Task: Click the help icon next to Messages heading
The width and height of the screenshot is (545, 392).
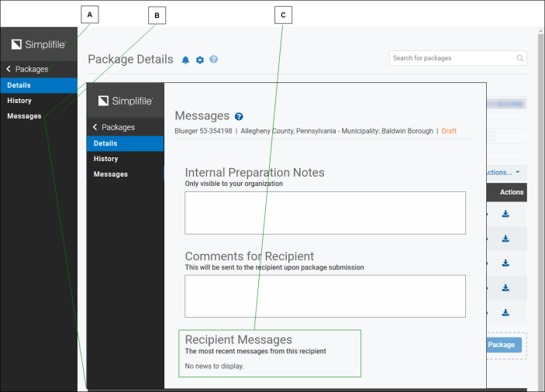Action: coord(239,116)
